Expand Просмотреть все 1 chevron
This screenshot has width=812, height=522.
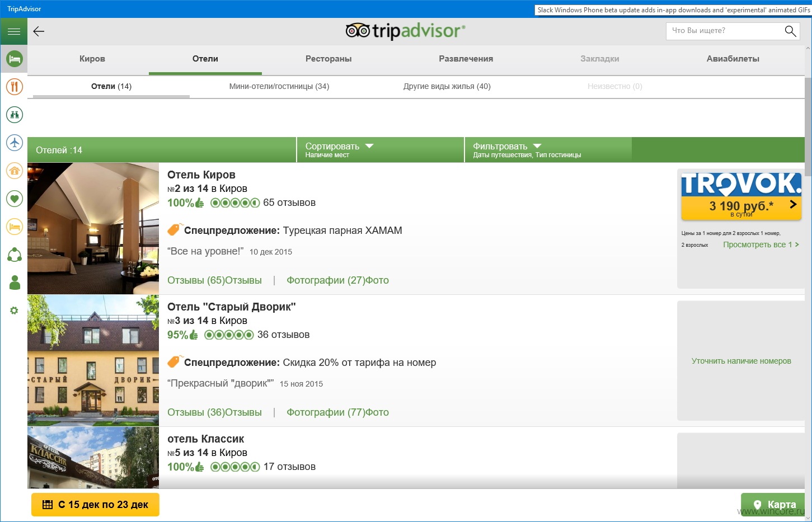[x=797, y=244]
